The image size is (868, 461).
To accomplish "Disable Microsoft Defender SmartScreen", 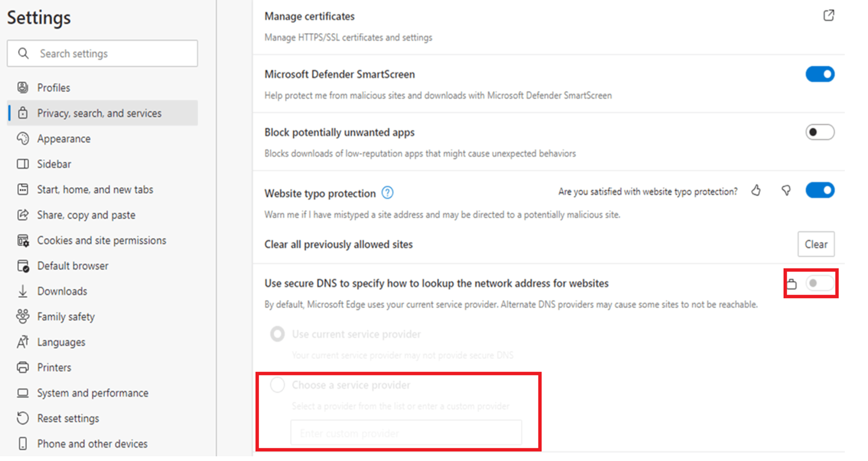I will [x=820, y=74].
